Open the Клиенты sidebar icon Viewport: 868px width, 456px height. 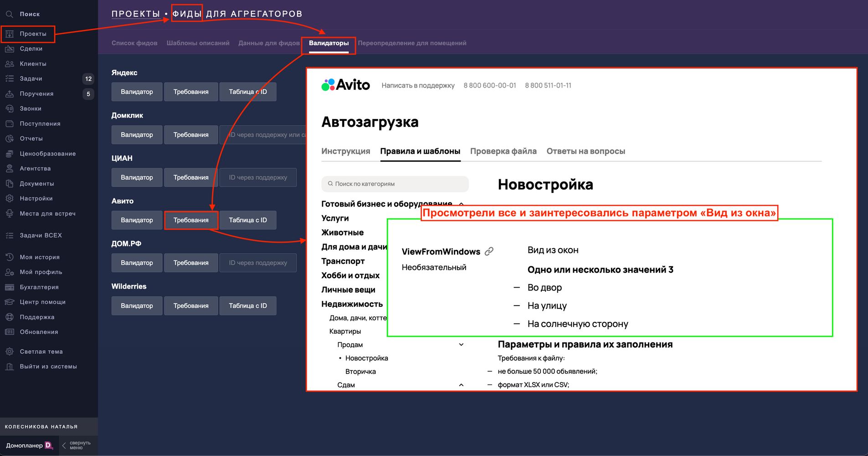(10, 64)
